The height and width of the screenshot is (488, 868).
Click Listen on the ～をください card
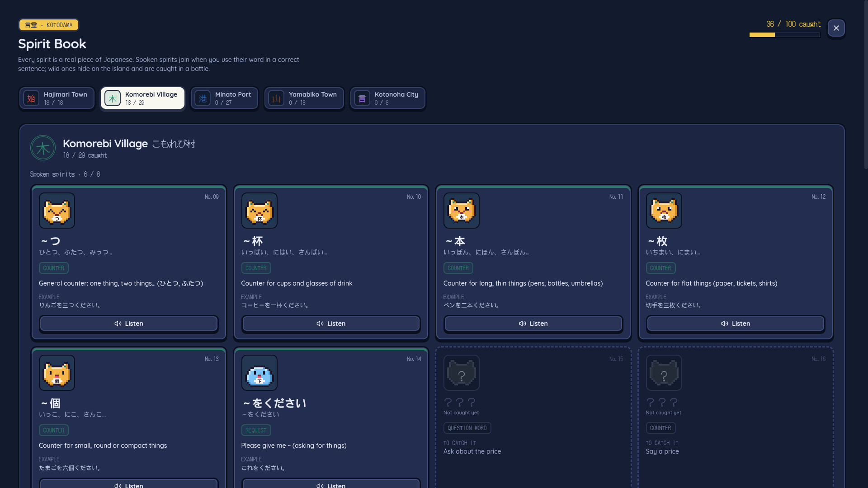pyautogui.click(x=331, y=483)
